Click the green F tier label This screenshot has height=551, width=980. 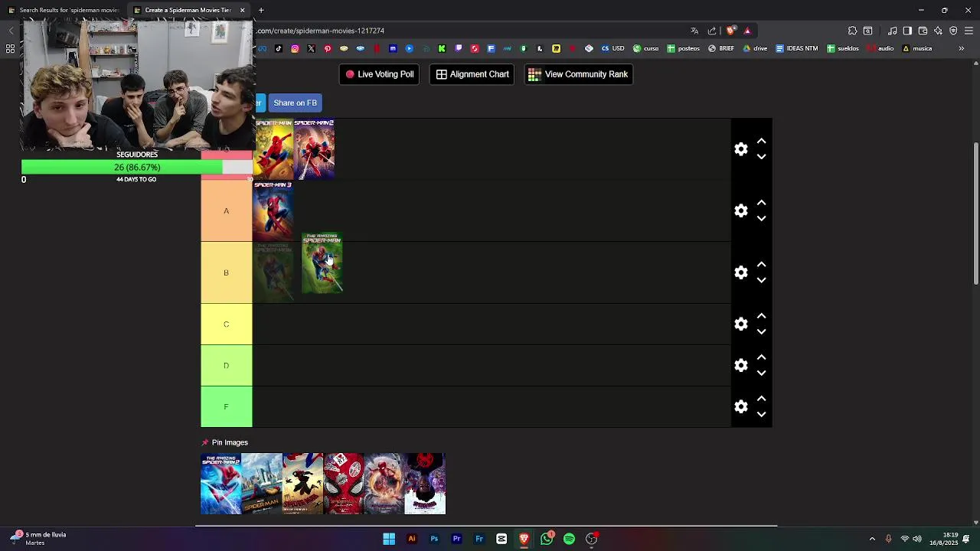pos(226,406)
